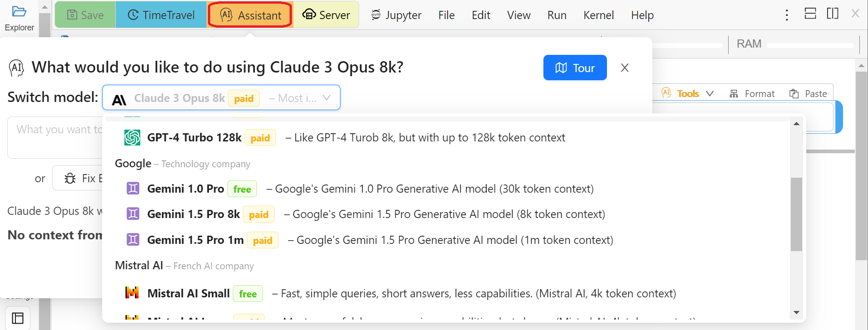Select Gemini 1.5 Pro 1m option

click(x=195, y=240)
